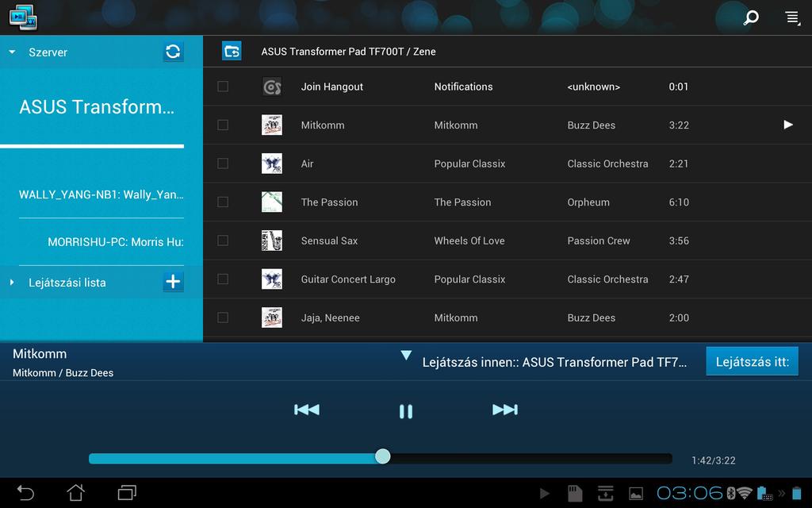Viewport: 812px width, 508px height.
Task: Click the Lejátszás itt: button
Action: [752, 361]
